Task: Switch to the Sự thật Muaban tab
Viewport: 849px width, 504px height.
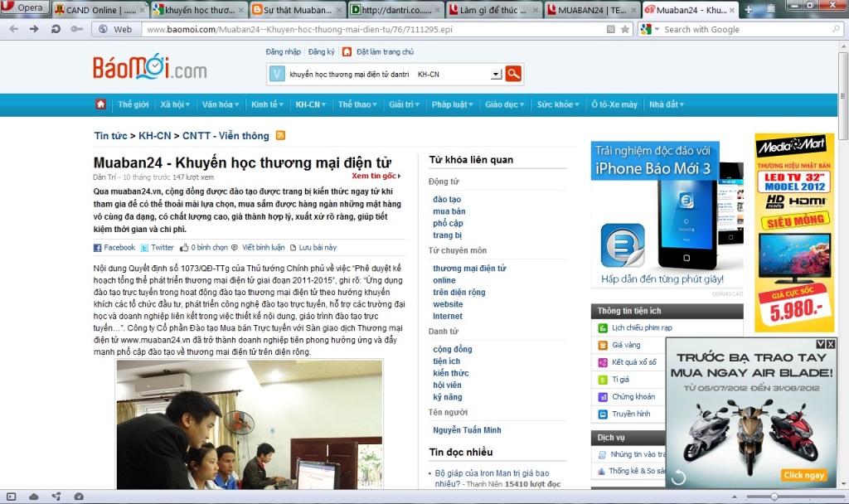Action: click(297, 10)
